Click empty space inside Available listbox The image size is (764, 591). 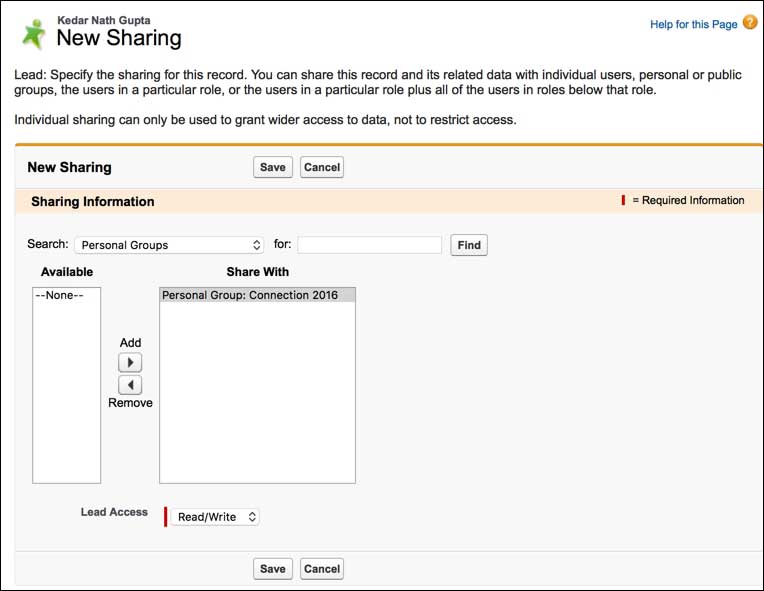point(67,400)
